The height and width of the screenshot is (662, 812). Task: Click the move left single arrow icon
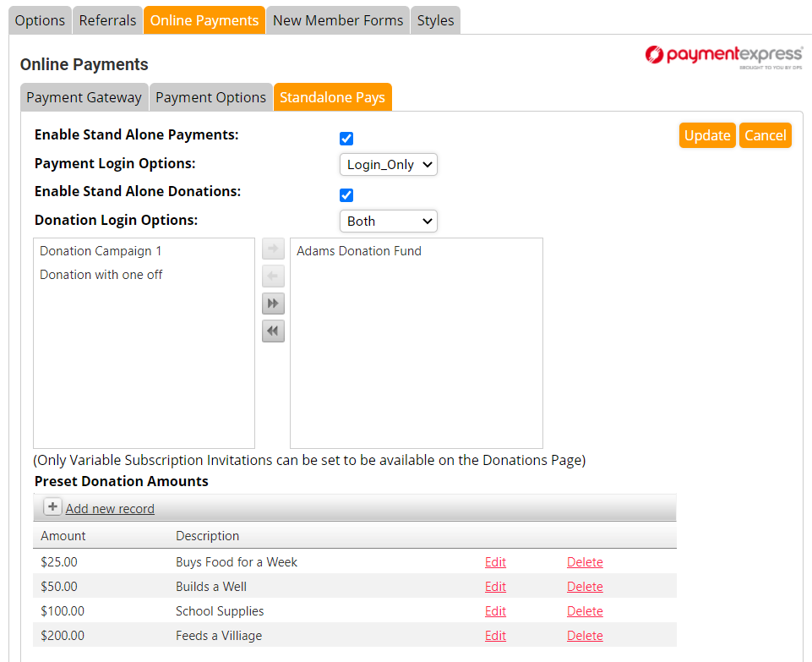273,276
